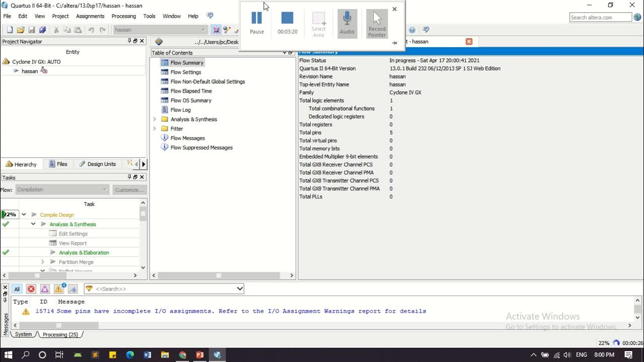This screenshot has width=644, height=362.
Task: Collapse the Compile Design task
Action: pyautogui.click(x=24, y=215)
